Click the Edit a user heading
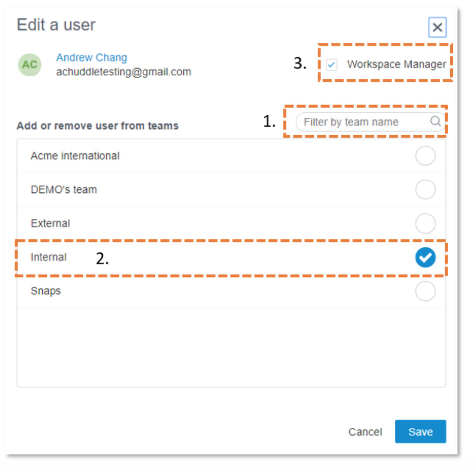 [x=56, y=24]
